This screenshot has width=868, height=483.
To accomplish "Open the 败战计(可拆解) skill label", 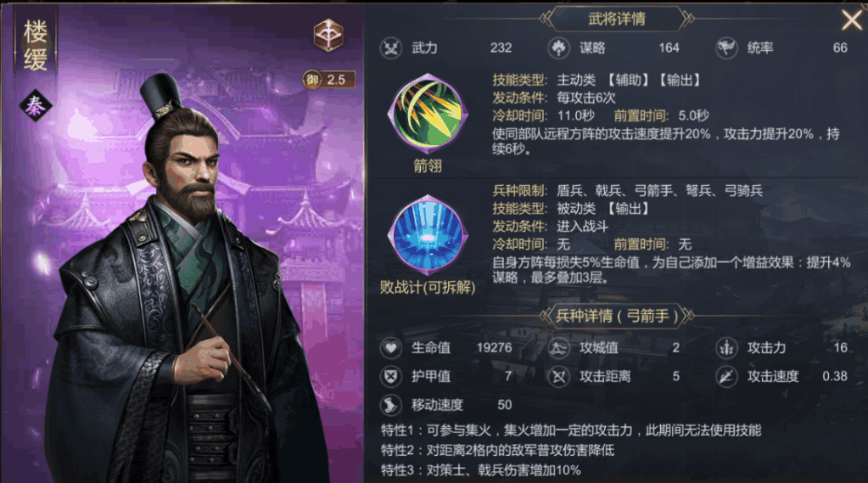I will [428, 288].
